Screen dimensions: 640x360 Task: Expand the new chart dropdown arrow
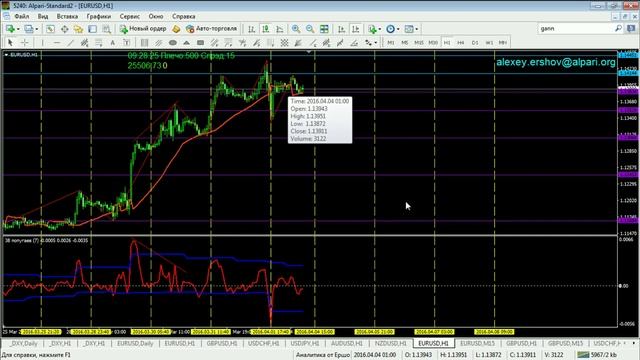coord(18,29)
